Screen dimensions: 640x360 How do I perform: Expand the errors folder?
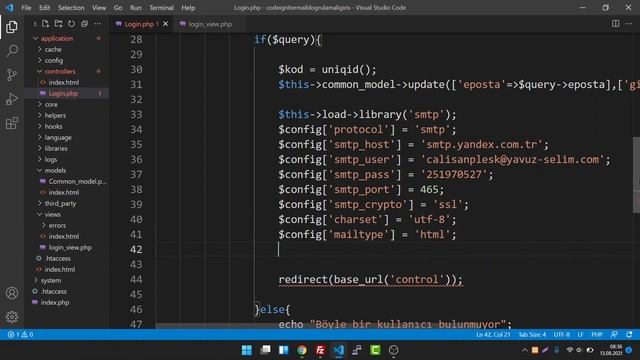point(57,225)
